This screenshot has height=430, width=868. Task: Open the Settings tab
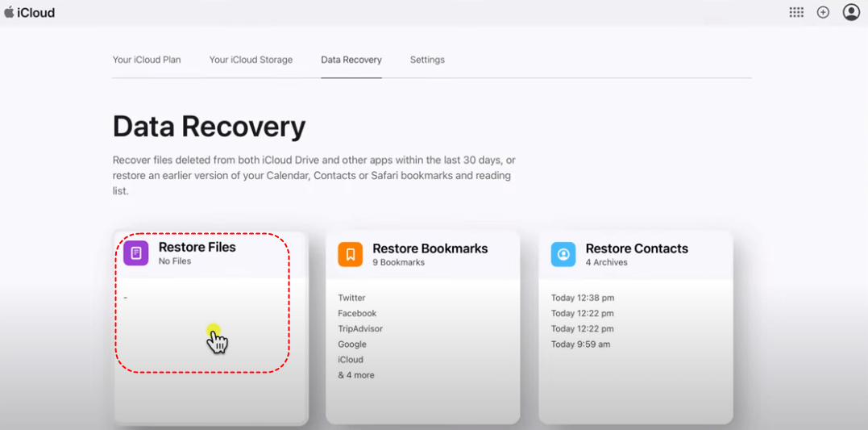click(427, 59)
